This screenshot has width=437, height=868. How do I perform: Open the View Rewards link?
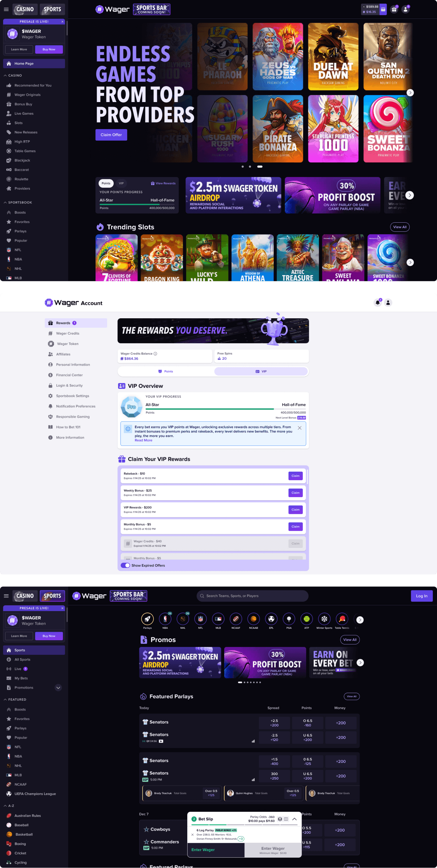(x=163, y=183)
